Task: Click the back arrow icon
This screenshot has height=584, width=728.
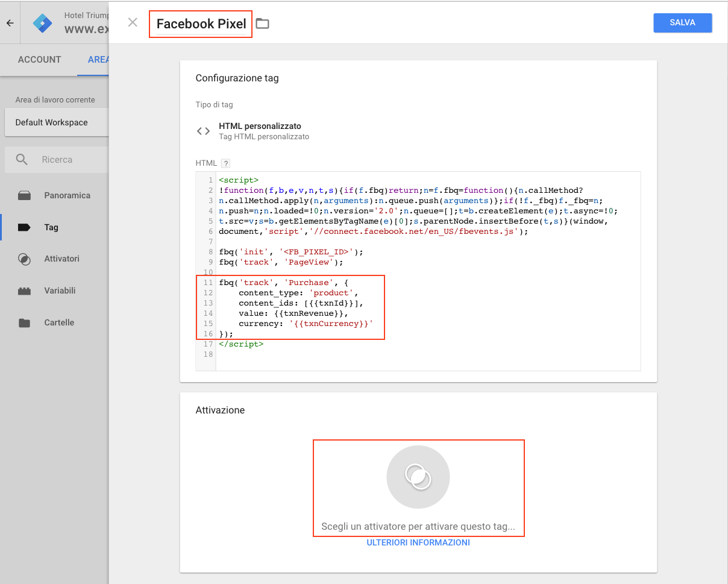Action: pyautogui.click(x=10, y=23)
